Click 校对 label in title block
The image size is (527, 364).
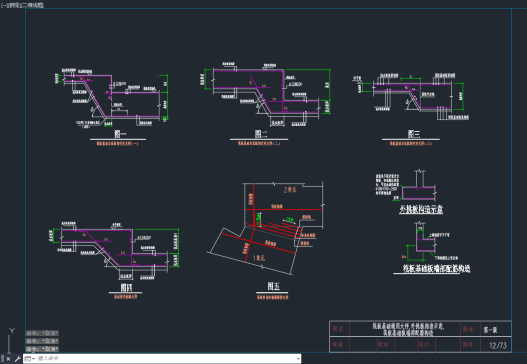[x=383, y=345]
